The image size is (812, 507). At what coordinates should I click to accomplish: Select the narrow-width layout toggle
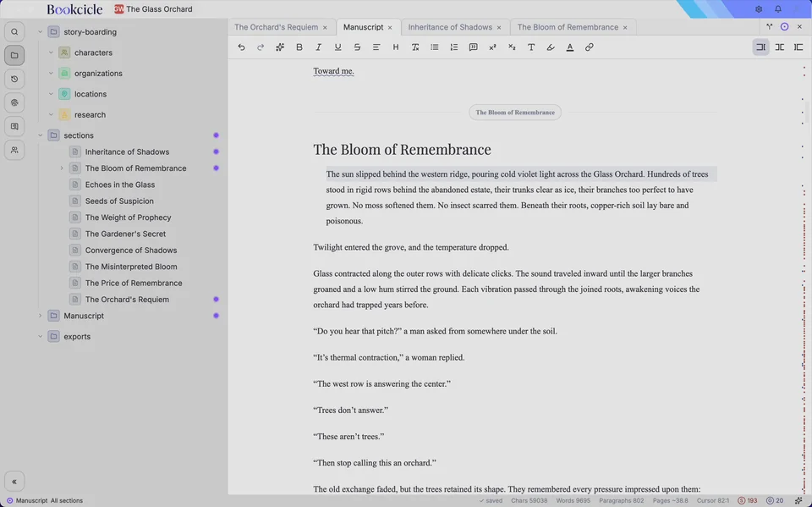760,47
